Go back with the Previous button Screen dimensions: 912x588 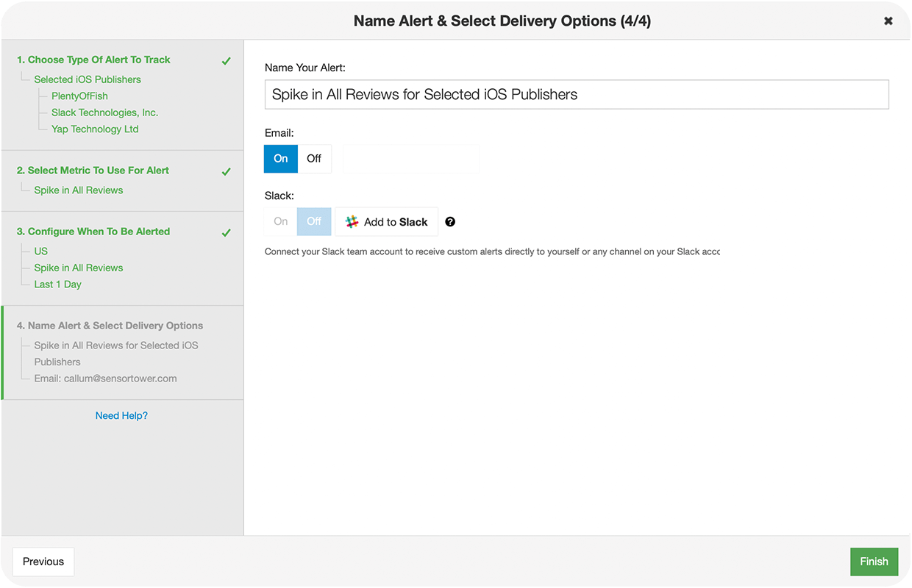tap(43, 562)
